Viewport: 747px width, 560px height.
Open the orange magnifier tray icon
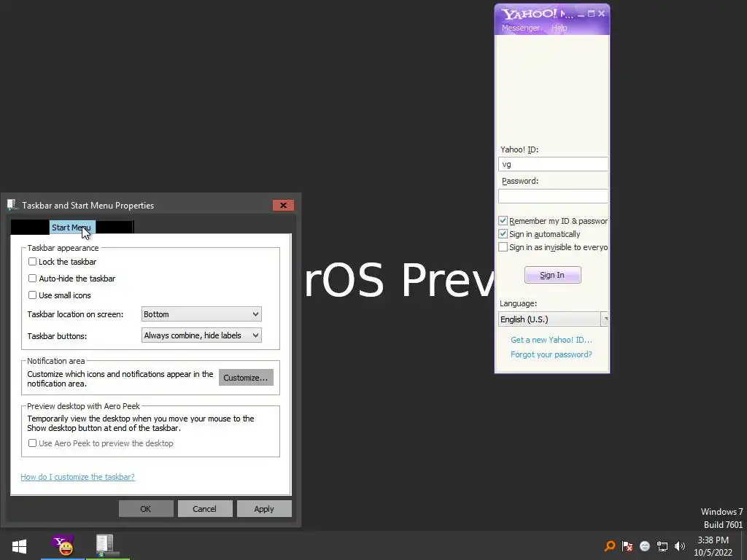pos(609,545)
